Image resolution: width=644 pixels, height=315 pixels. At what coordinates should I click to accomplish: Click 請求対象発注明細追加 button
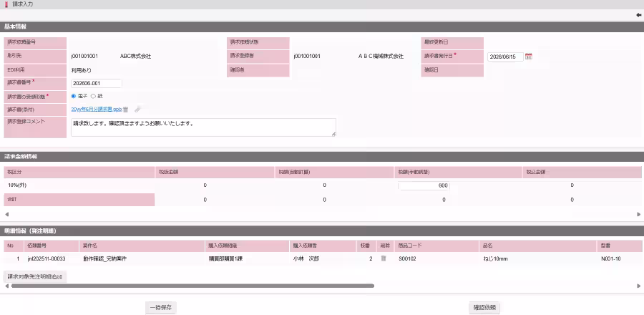point(35,277)
